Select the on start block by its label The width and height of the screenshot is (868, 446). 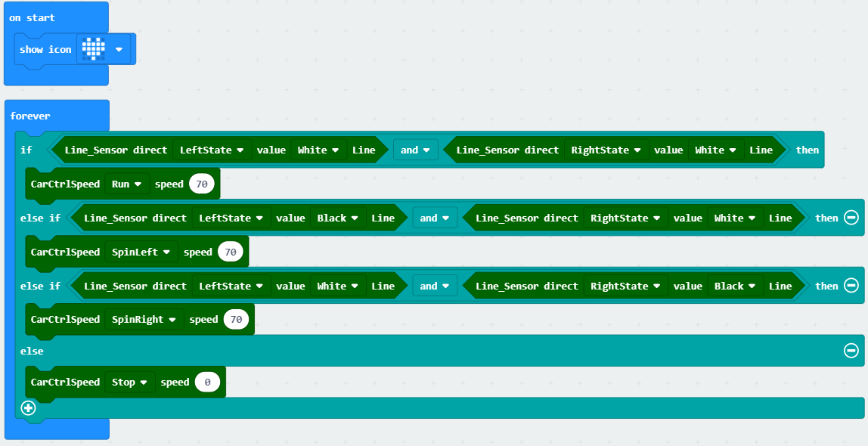[x=32, y=17]
